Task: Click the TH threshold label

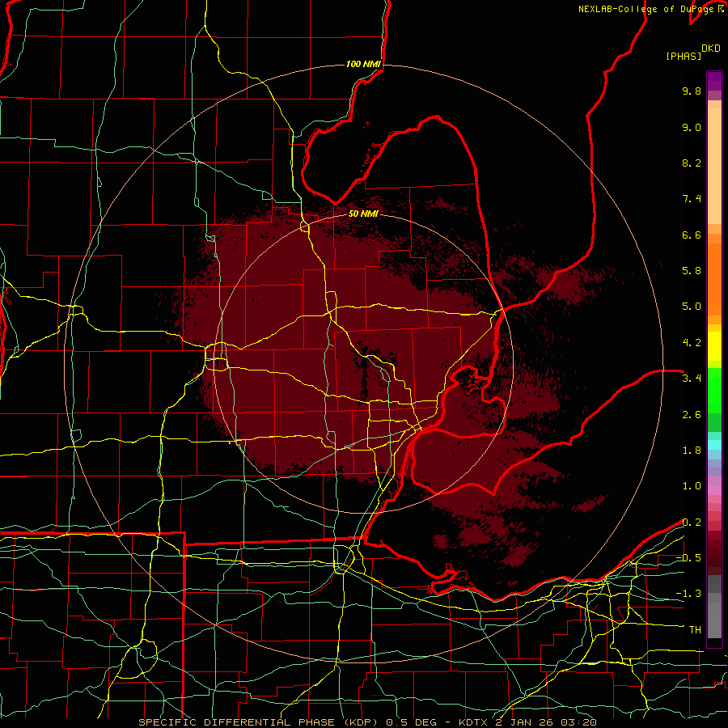Action: tap(695, 630)
